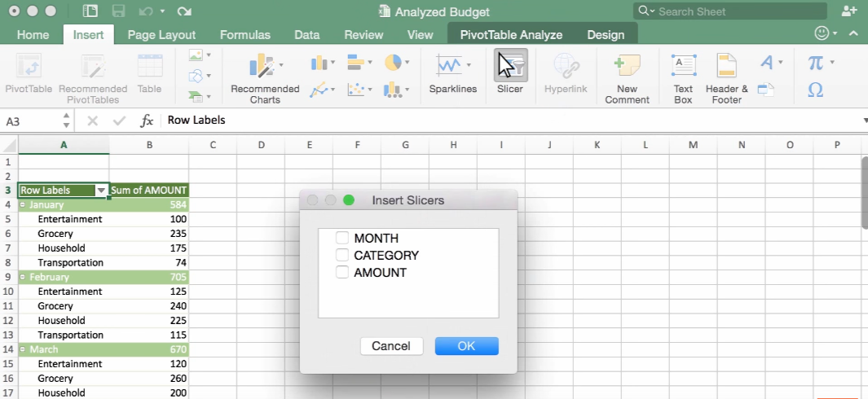Collapse the ribbon with chevron
Viewport: 868px width, 399px height.
pos(853,33)
